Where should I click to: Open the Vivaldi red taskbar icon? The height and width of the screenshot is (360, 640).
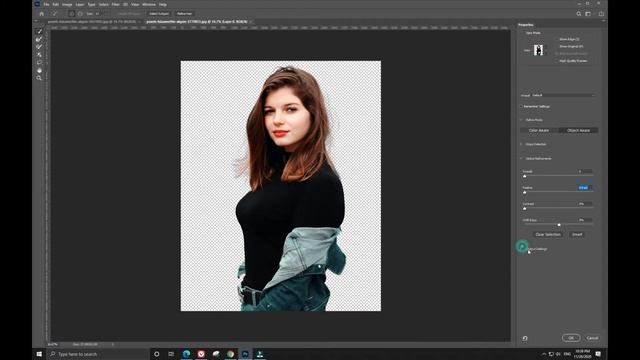pos(201,354)
